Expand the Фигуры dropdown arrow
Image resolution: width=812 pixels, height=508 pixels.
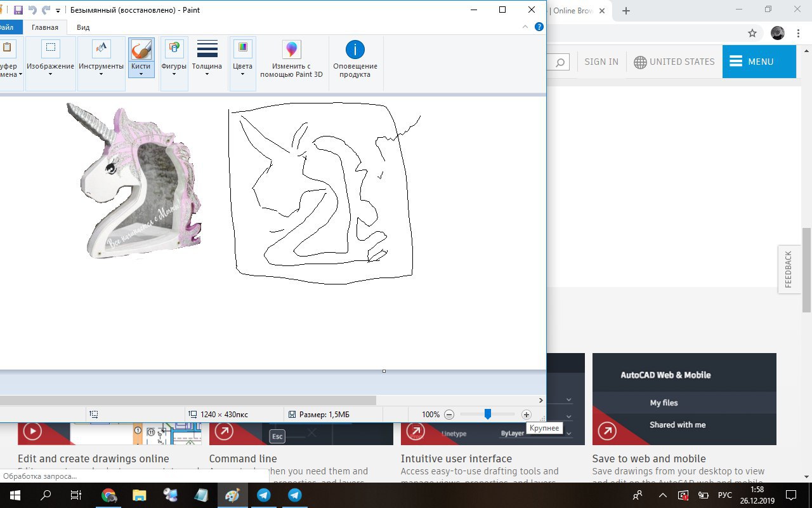point(174,74)
